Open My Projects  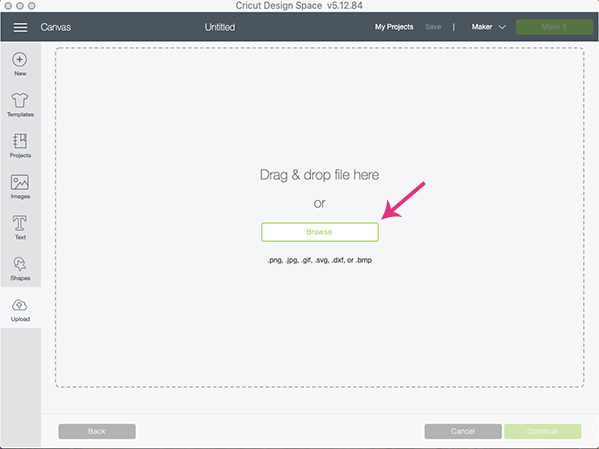click(394, 27)
